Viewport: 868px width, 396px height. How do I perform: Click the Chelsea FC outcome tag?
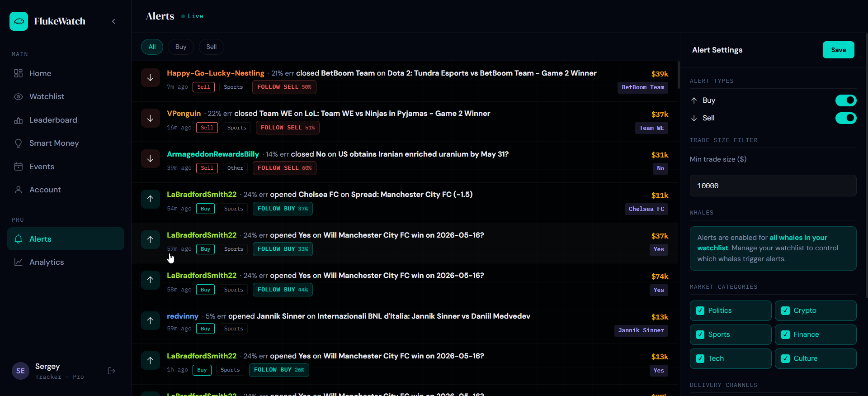[x=646, y=209]
